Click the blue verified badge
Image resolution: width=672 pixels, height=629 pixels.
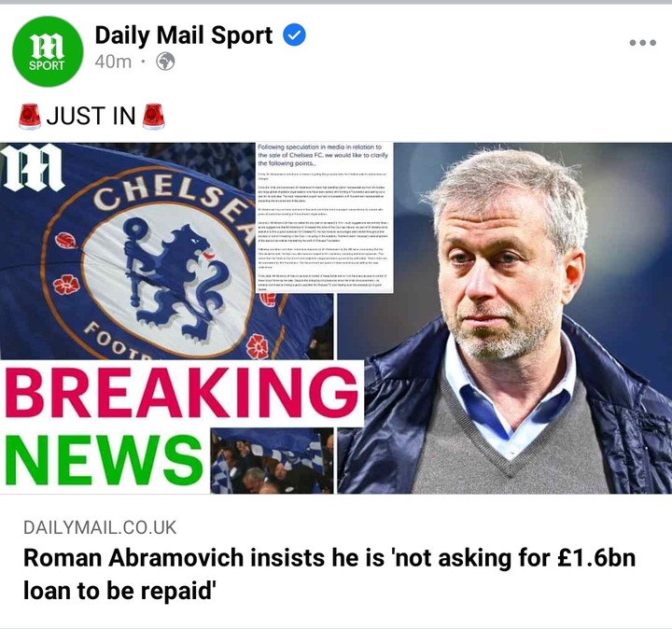(294, 35)
